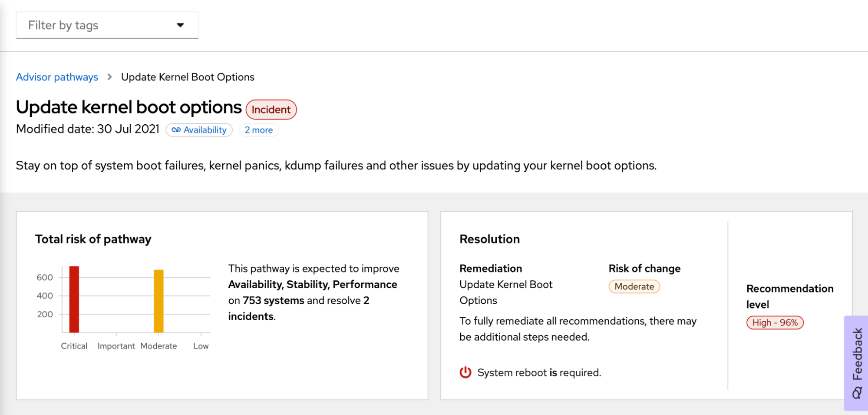Click the breadcrumb chevron separator
This screenshot has height=415, width=868.
(110, 77)
